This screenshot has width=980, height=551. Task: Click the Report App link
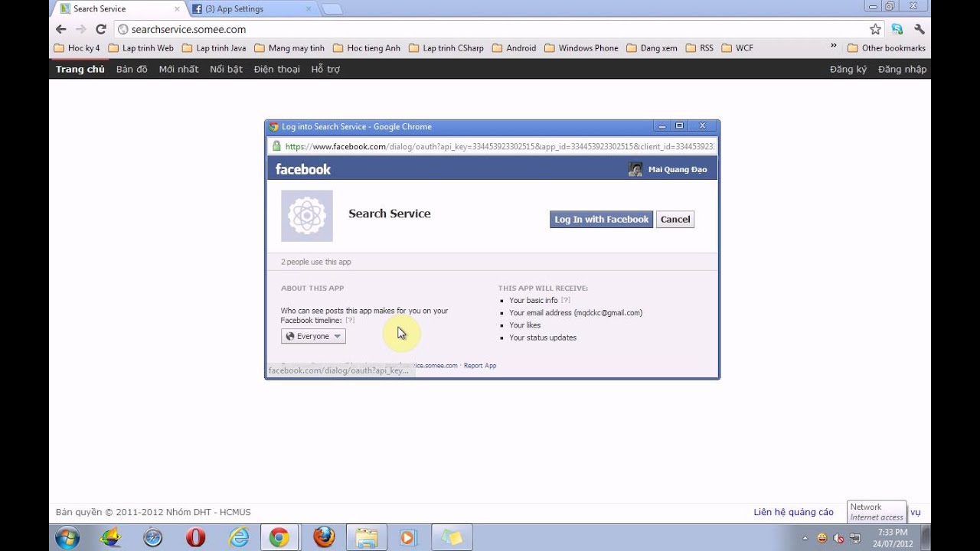[x=480, y=366]
